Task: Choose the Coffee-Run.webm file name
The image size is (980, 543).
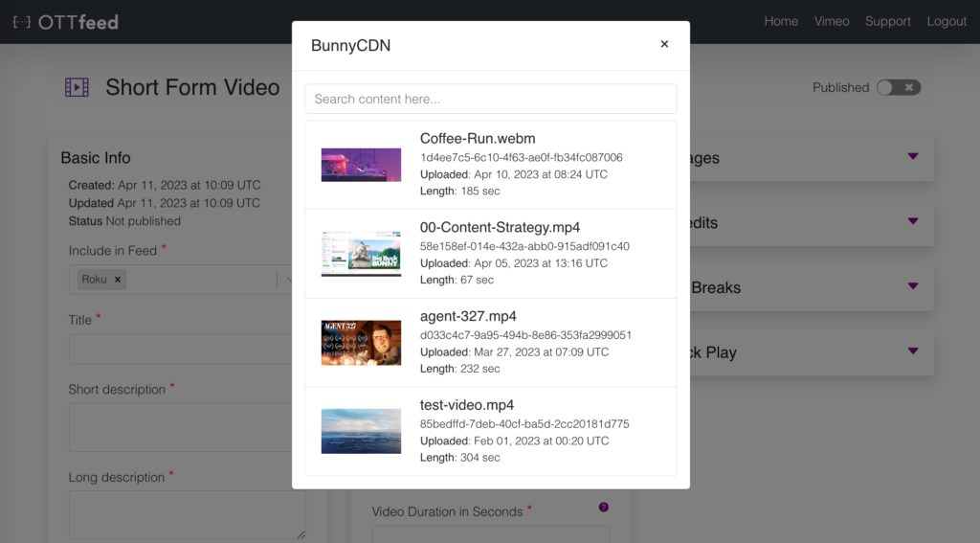Action: coord(478,138)
